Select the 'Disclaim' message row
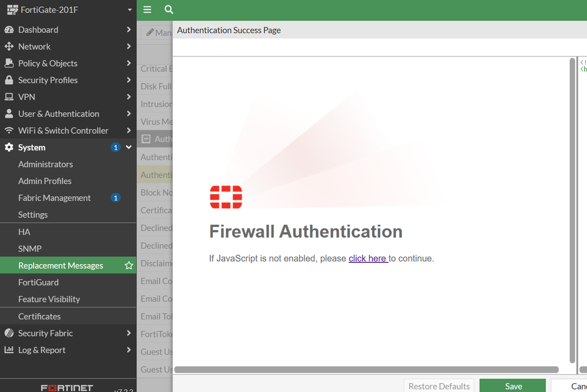Viewport: 587px width, 392px height. click(x=155, y=263)
